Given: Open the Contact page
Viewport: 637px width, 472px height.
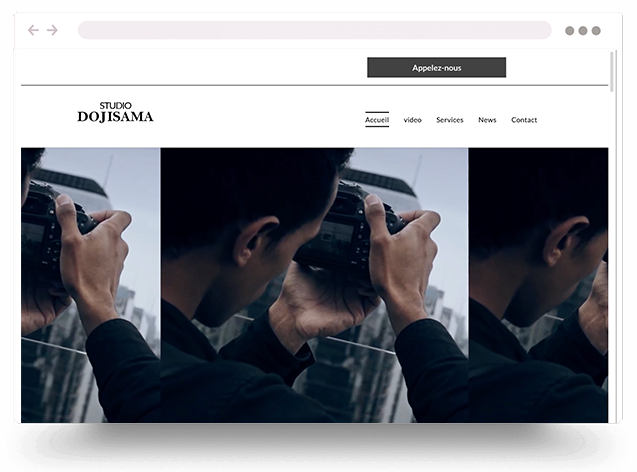Looking at the screenshot, I should 524,120.
